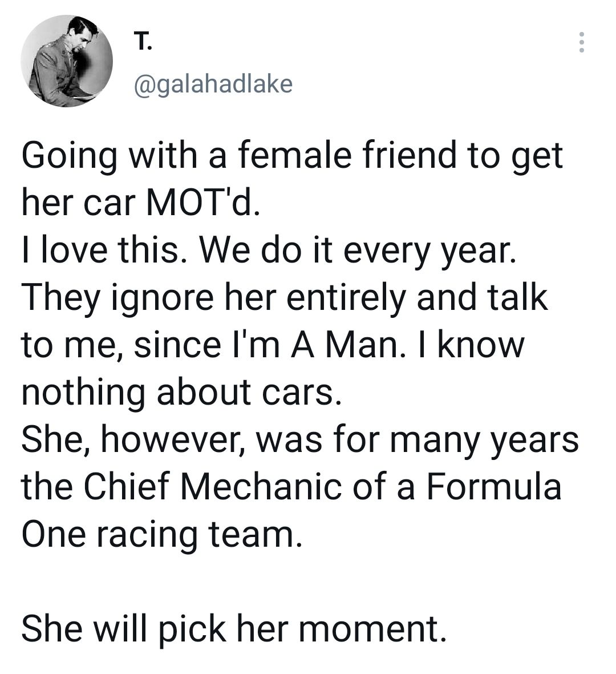Click the final line 'She will pick her moment.'
616x674 pixels.
(x=234, y=629)
